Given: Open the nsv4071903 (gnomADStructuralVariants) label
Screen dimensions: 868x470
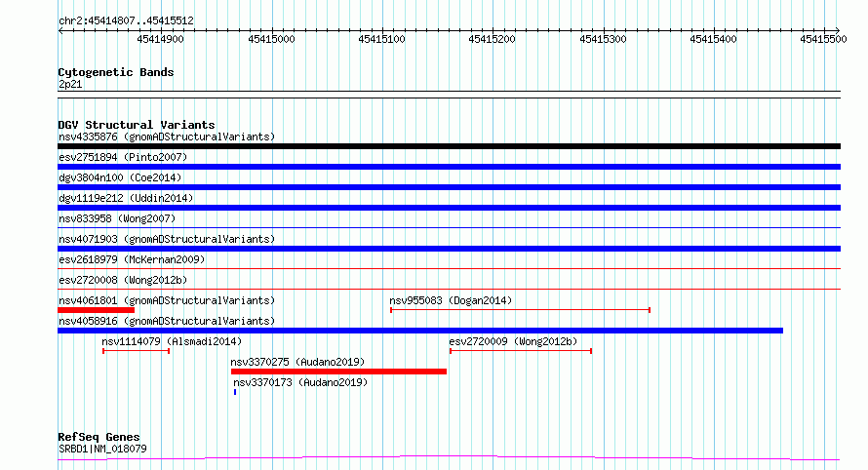Looking at the screenshot, I should point(167,239).
